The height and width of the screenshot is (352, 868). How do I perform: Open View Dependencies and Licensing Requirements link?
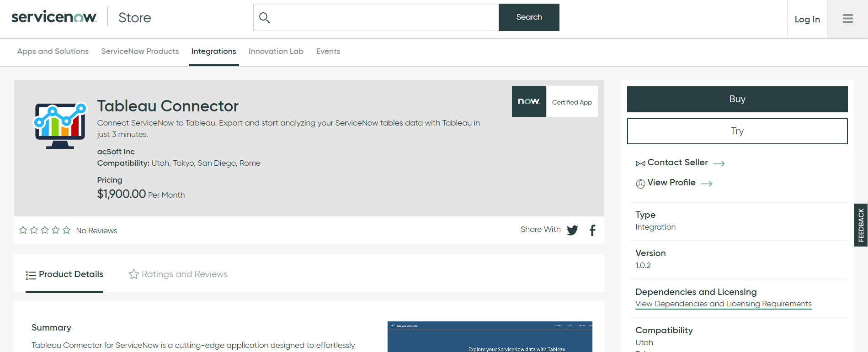tap(724, 304)
